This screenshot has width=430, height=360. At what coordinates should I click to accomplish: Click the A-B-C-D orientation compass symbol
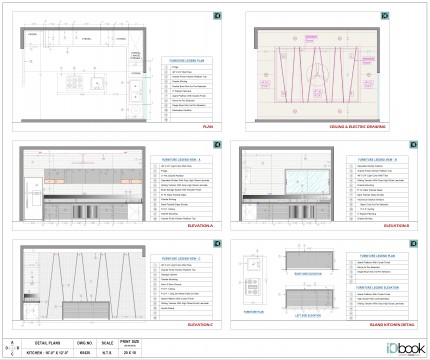12,348
